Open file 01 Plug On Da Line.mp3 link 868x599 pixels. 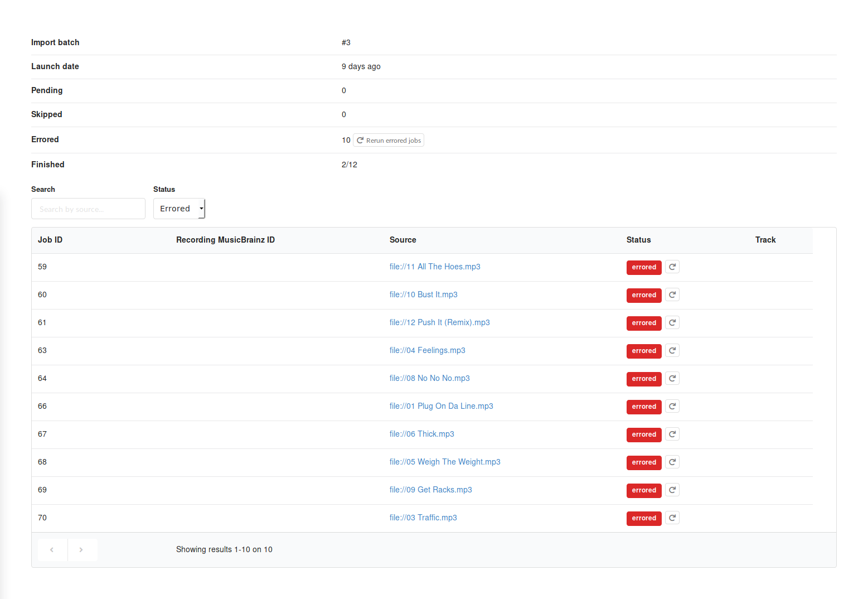click(441, 406)
